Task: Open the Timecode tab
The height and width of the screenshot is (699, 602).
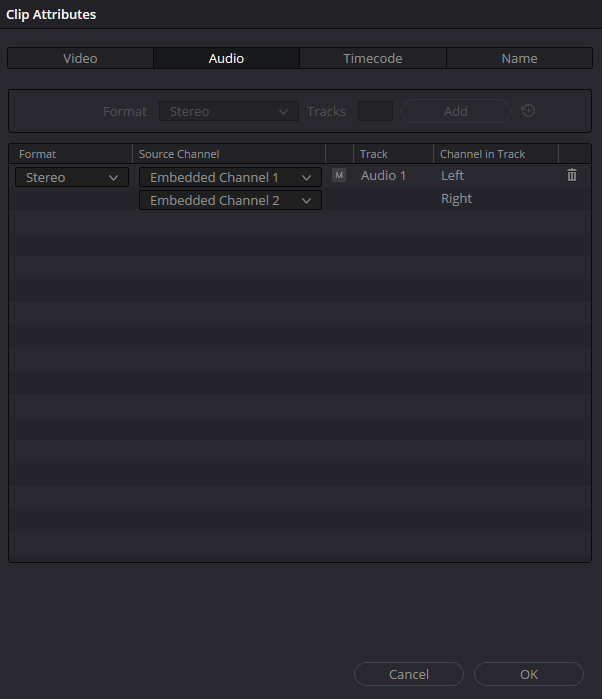Action: tap(372, 59)
